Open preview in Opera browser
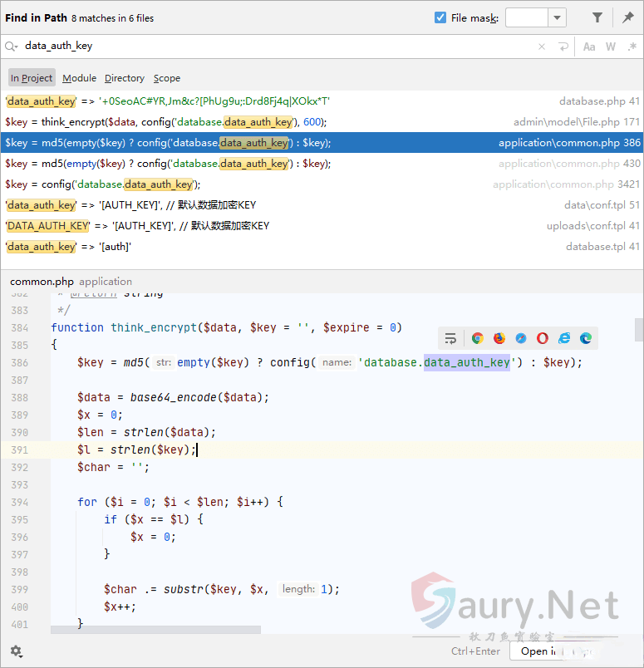The height and width of the screenshot is (668, 644). 543,338
